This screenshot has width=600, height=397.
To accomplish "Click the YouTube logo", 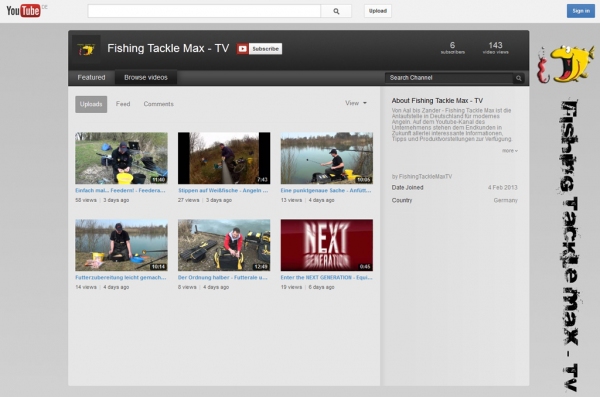I will [x=23, y=11].
